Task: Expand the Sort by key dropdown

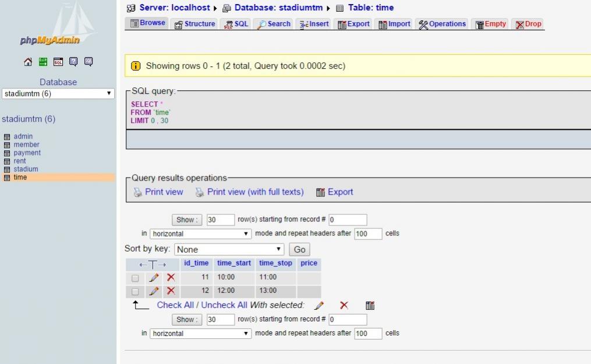Action: [x=229, y=249]
